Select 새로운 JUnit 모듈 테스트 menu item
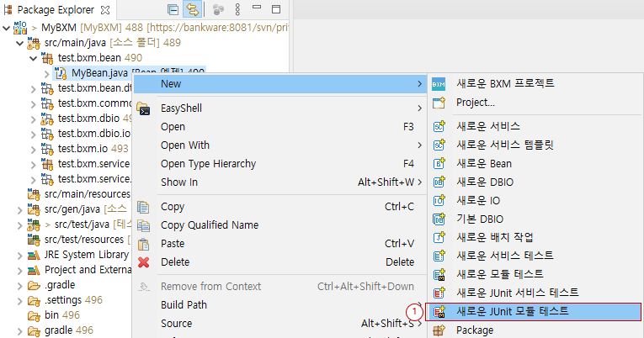This screenshot has width=644, height=338. point(512,312)
